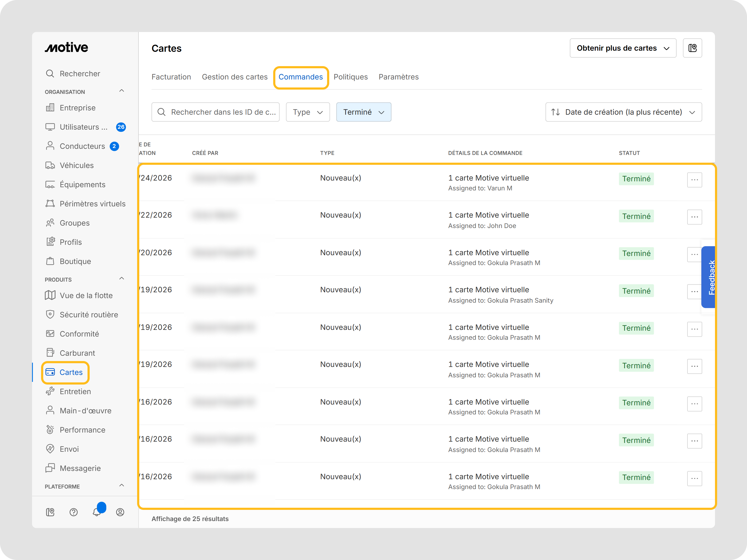Click the STATUT column header

point(629,153)
